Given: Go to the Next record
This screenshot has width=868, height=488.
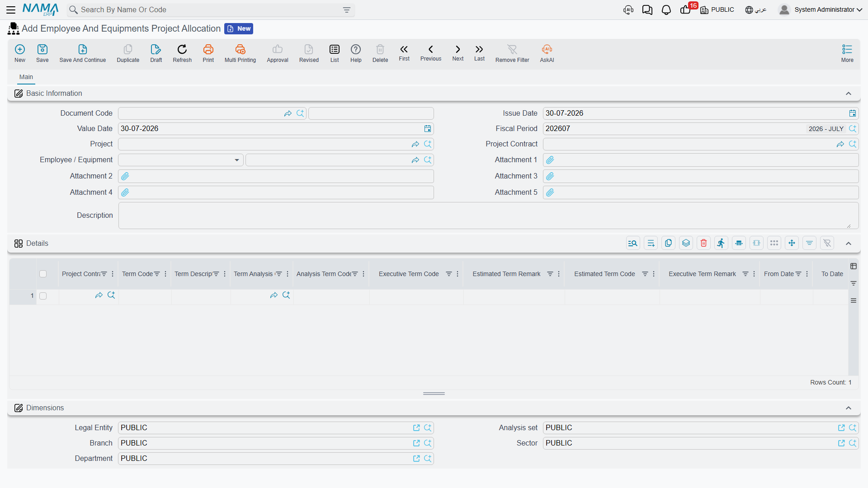Looking at the screenshot, I should tap(458, 53).
